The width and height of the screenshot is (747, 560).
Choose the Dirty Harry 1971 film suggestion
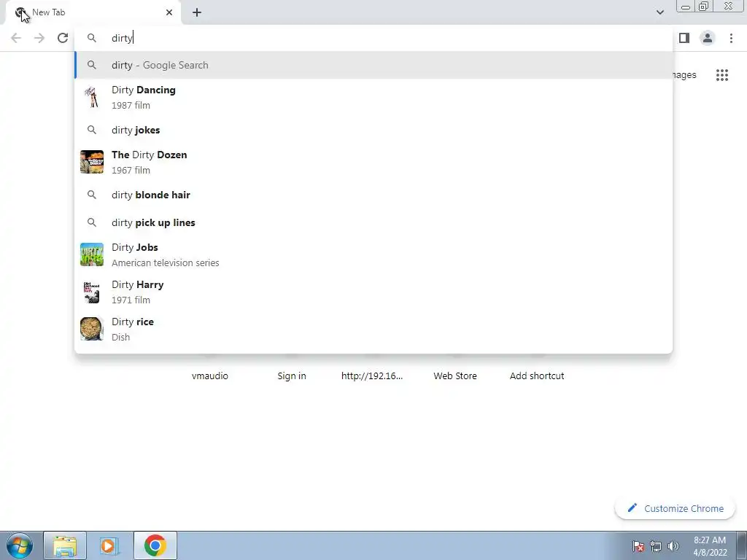tap(373, 292)
